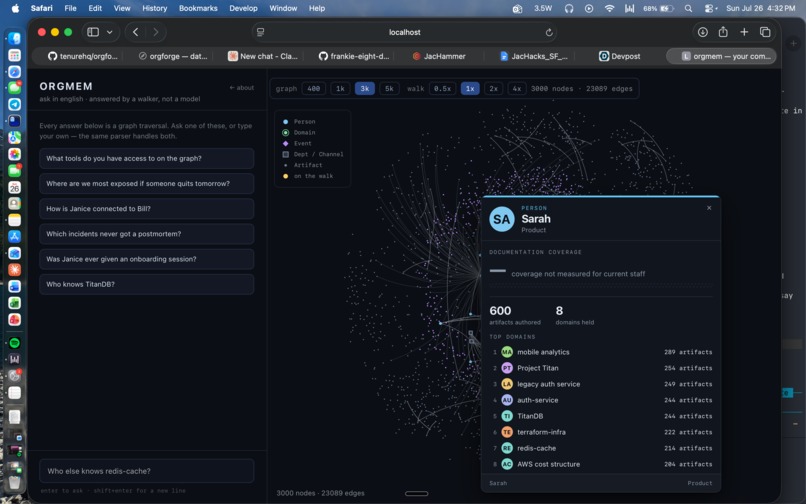Screen dimensions: 806x504
Task: Open Spotlight search in the menu bar
Action: tap(688, 8)
